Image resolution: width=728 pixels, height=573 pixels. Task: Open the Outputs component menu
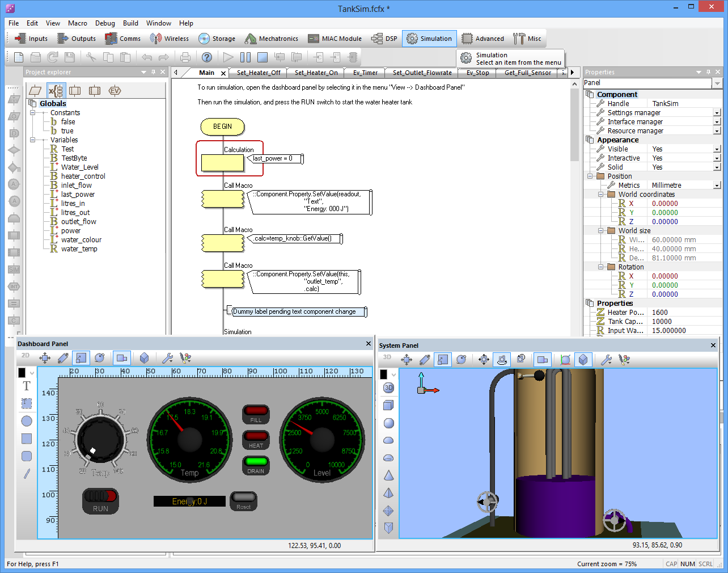pos(77,39)
